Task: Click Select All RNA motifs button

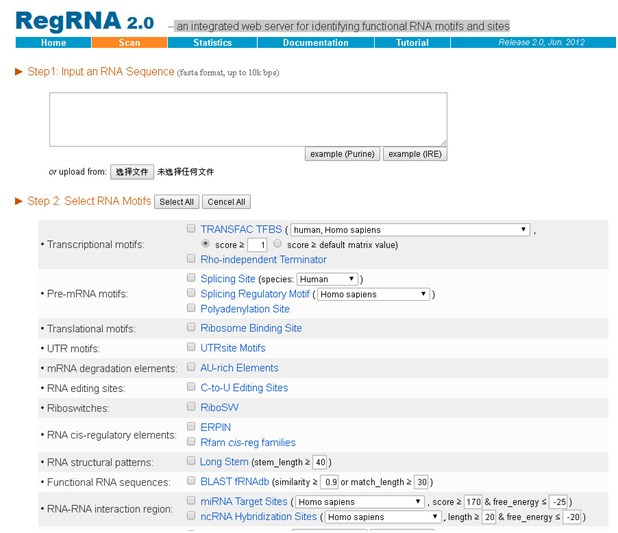Action: tap(177, 202)
